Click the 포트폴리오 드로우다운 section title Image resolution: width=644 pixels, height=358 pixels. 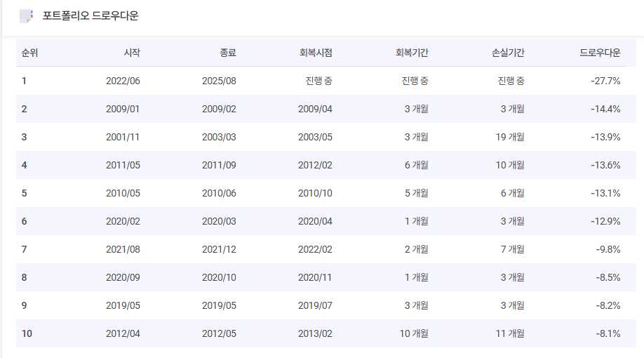pyautogui.click(x=90, y=16)
